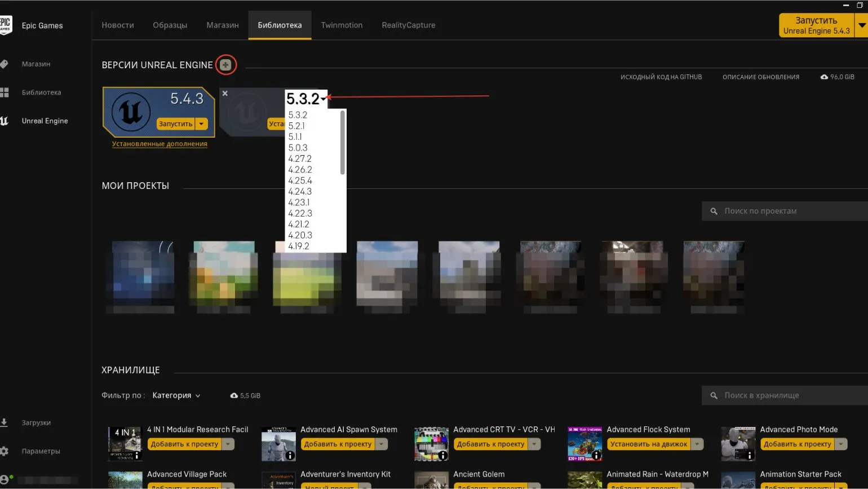Click Установить на движок for Advanced Flock System
This screenshot has height=489, width=868.
click(648, 444)
